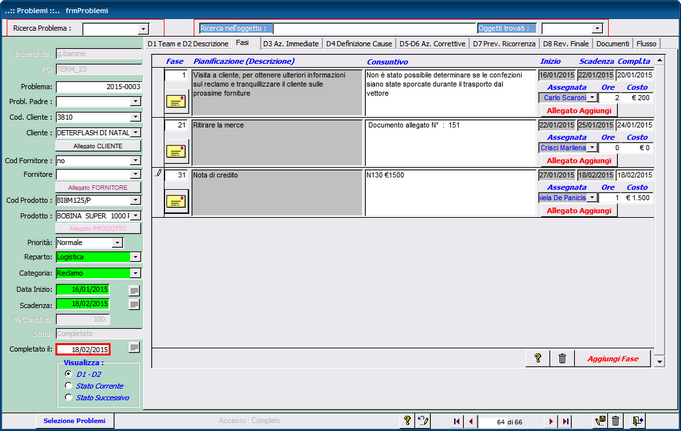Click the exit door icon

coord(638,421)
